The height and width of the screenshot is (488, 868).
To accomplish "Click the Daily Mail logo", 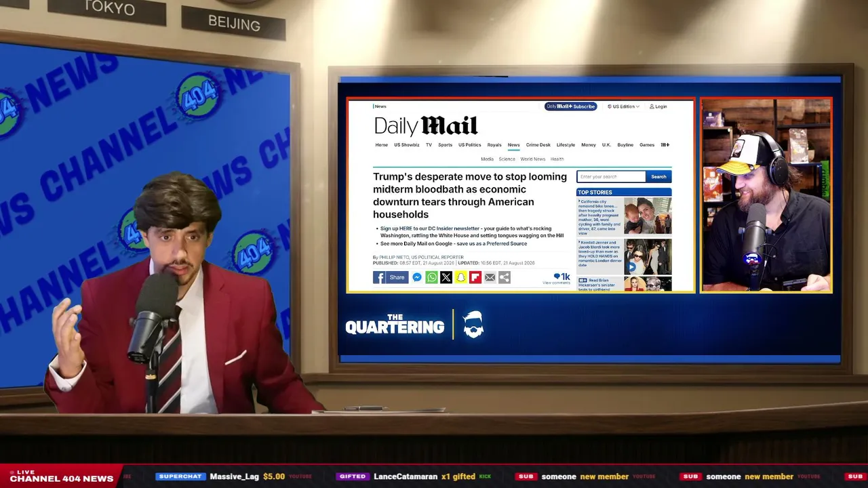I will point(426,126).
